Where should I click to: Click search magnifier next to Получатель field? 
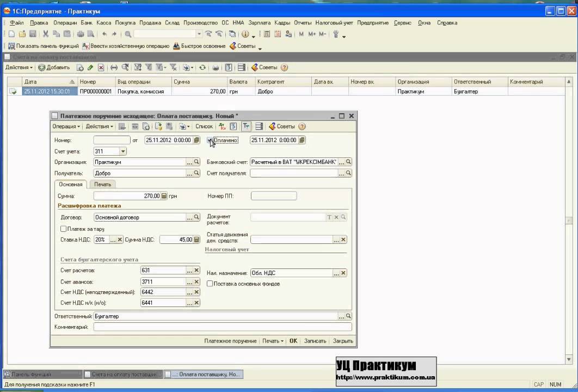(x=196, y=173)
